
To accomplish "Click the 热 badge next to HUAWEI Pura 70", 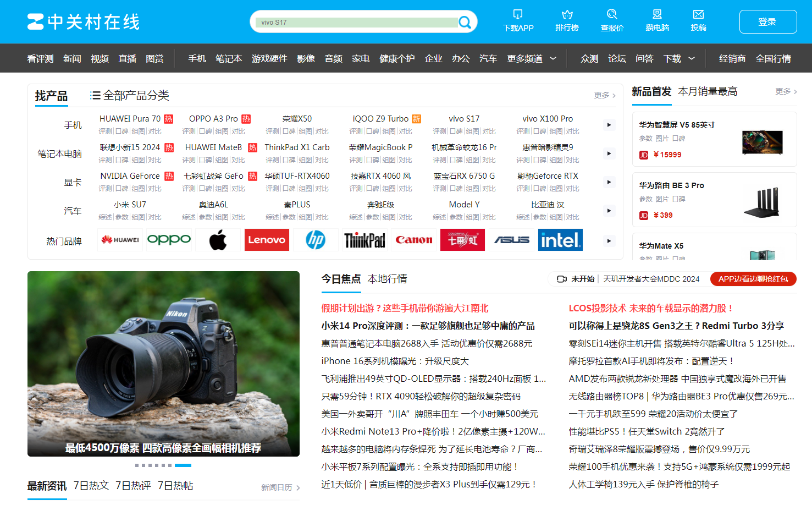I will pos(169,119).
